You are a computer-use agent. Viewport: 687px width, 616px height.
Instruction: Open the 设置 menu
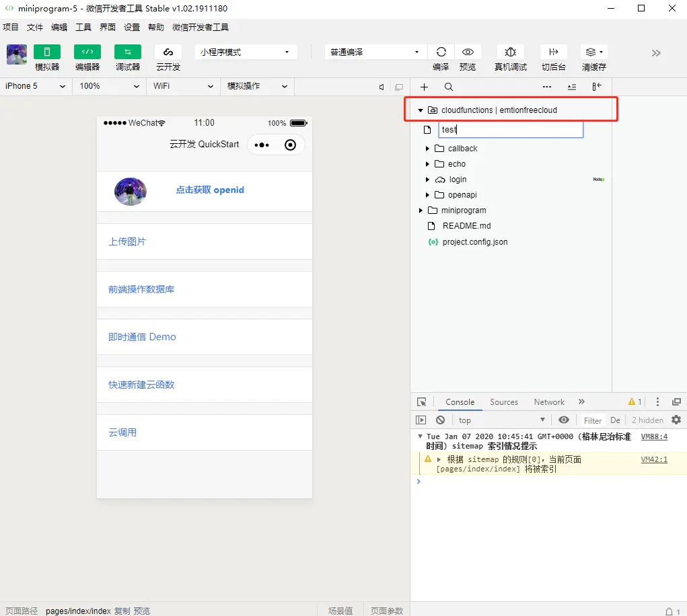pyautogui.click(x=131, y=27)
